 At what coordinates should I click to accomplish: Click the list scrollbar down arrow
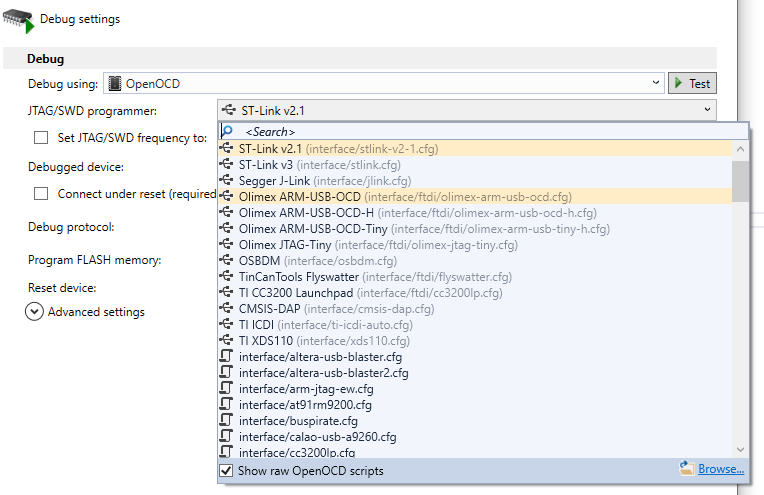click(x=741, y=449)
